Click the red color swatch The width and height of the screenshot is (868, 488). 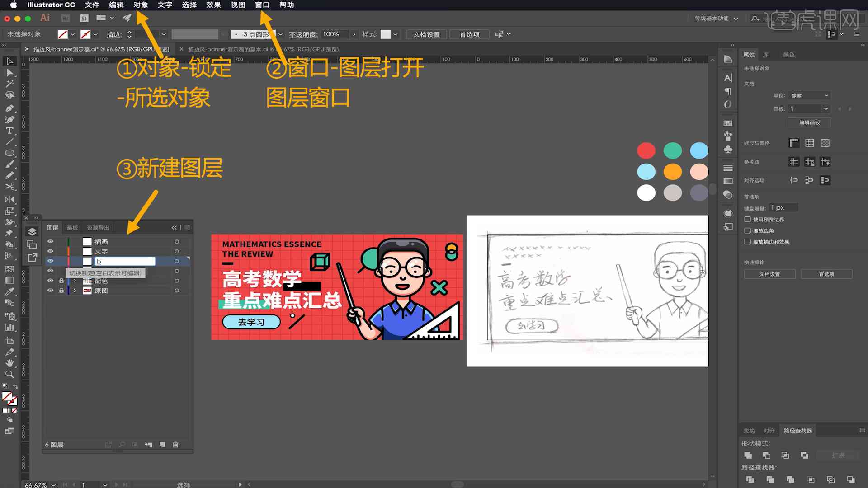coord(646,150)
